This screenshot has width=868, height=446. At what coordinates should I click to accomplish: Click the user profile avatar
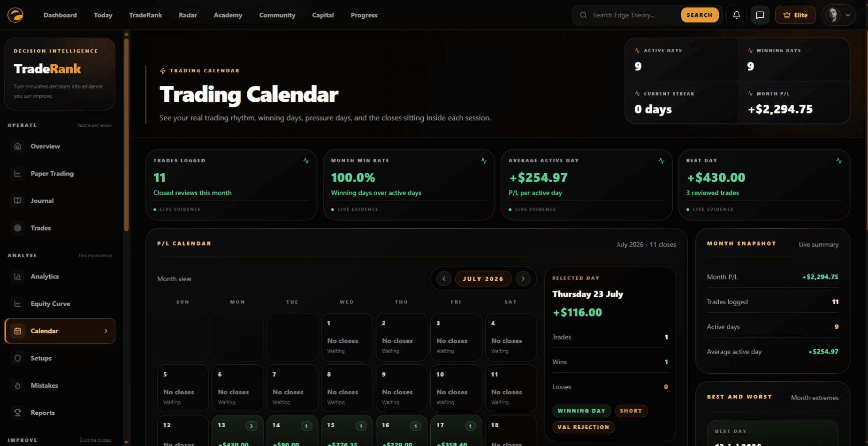coord(833,15)
